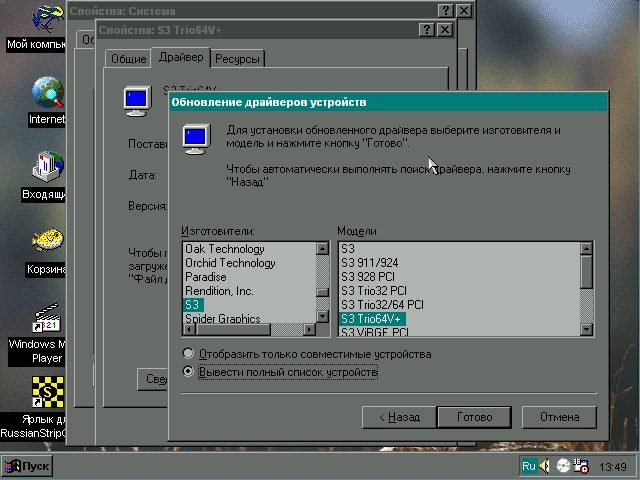
Task: Click the Ru language indicator in tray
Action: tap(529, 466)
